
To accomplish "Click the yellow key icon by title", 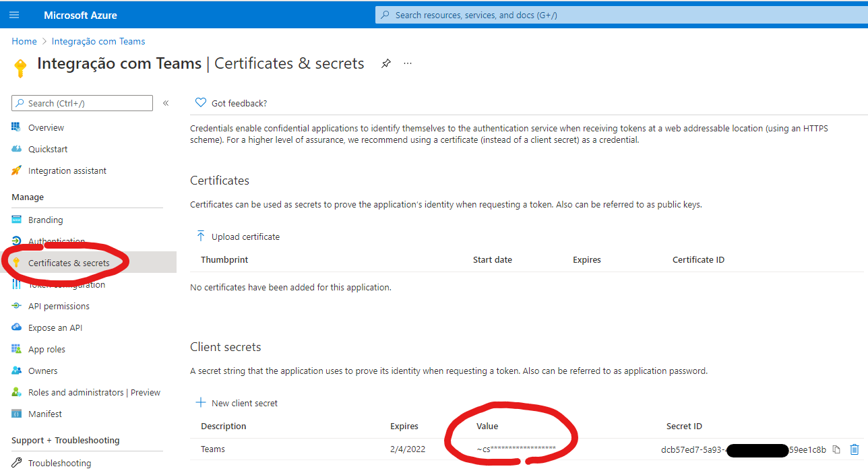I will tap(20, 67).
